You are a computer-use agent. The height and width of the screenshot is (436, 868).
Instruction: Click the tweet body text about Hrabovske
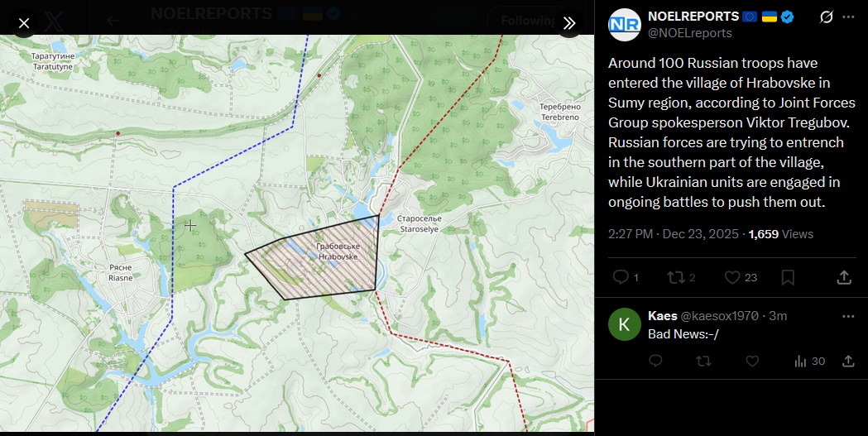[731, 132]
